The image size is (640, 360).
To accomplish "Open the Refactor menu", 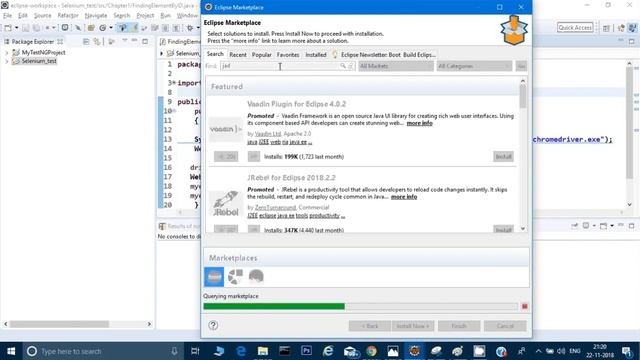I will tap(68, 16).
